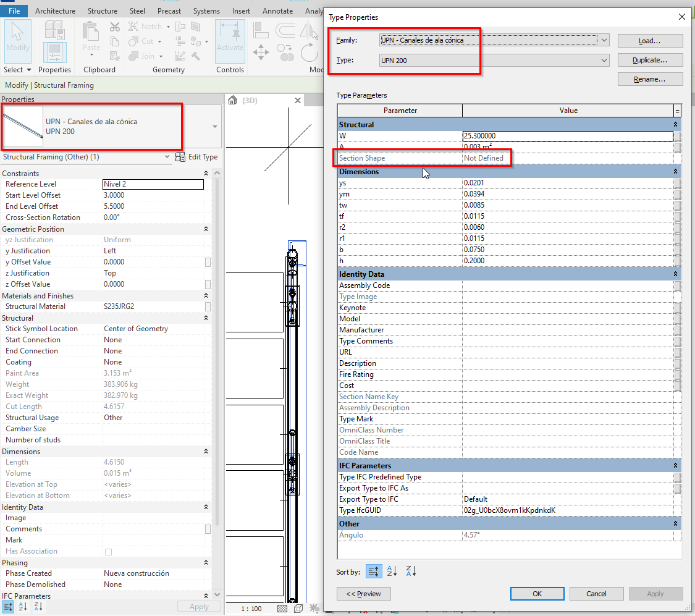Switch to the Steel ribbon tab
The image size is (695, 616).
coord(137,11)
